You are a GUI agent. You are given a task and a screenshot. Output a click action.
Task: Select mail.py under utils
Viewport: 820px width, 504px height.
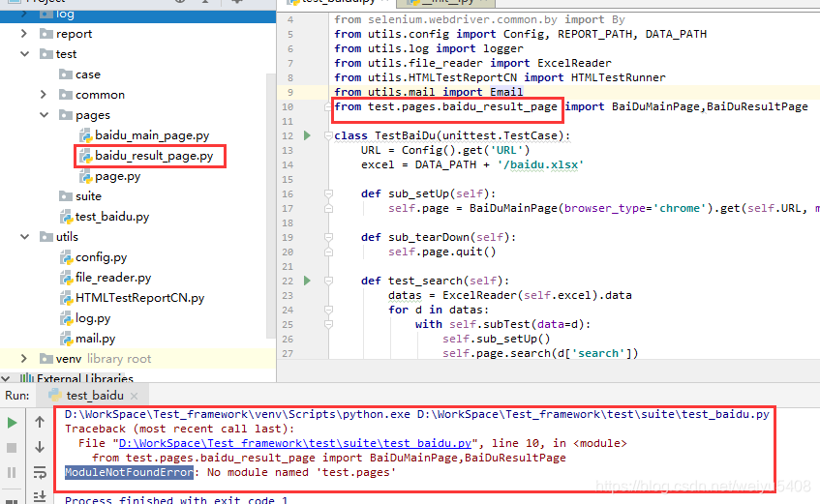[x=95, y=339]
